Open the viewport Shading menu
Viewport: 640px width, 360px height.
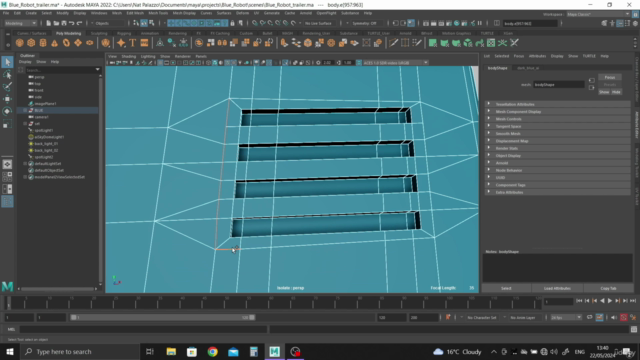click(x=129, y=56)
